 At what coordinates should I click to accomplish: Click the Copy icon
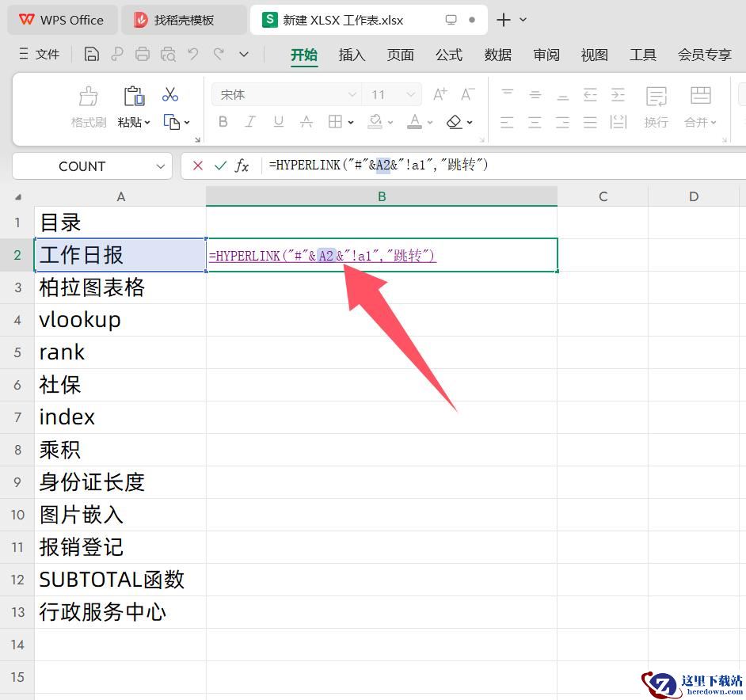coord(171,122)
